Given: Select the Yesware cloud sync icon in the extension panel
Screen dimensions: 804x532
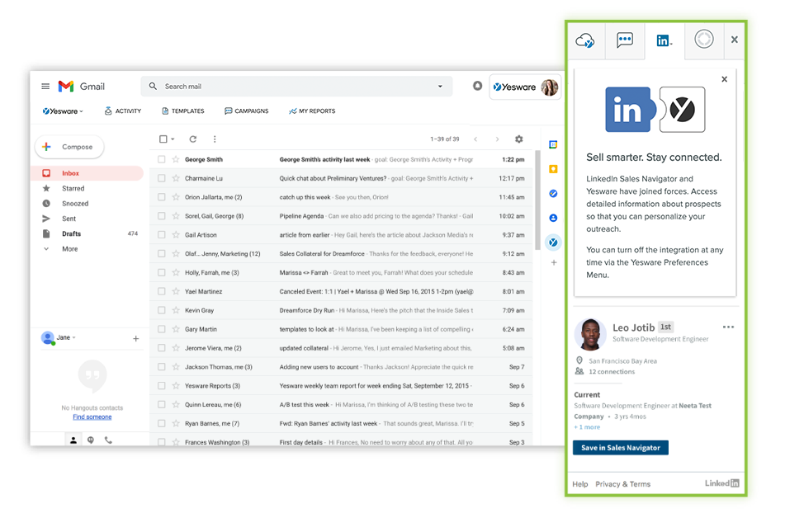Looking at the screenshot, I should (584, 40).
